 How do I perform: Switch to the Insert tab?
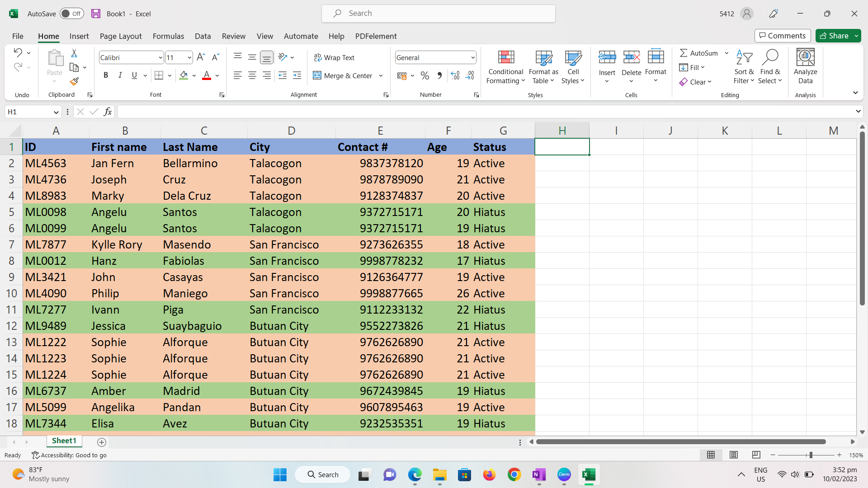tap(79, 36)
